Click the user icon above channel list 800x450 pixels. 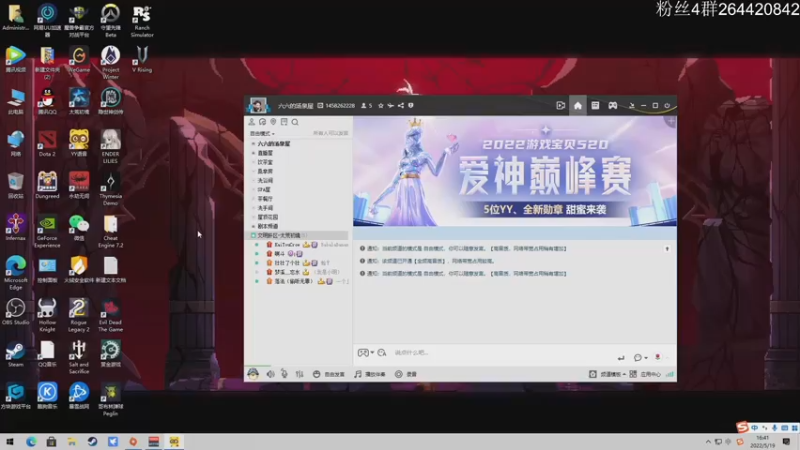252,122
